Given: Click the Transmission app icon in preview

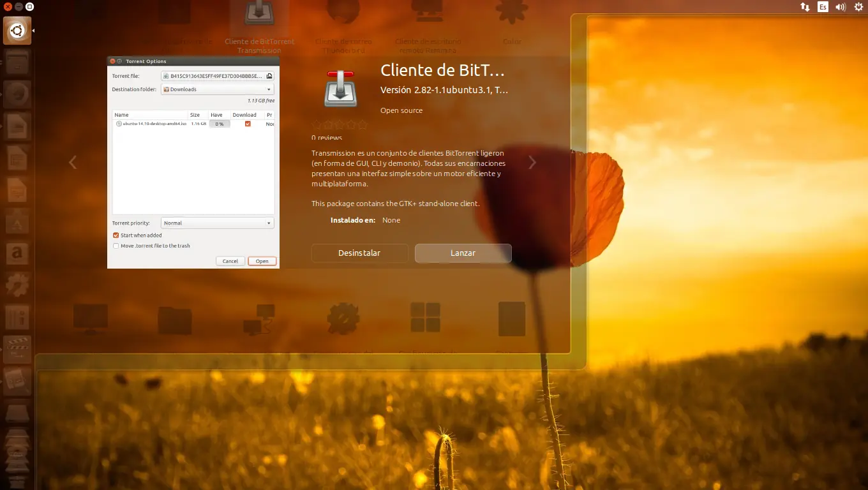Looking at the screenshot, I should 341,88.
